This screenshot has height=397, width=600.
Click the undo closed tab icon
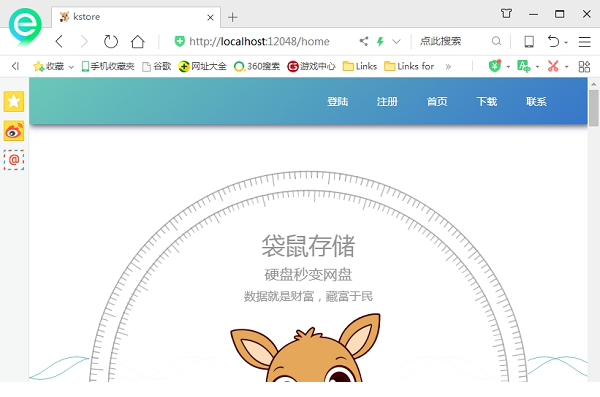[x=553, y=41]
